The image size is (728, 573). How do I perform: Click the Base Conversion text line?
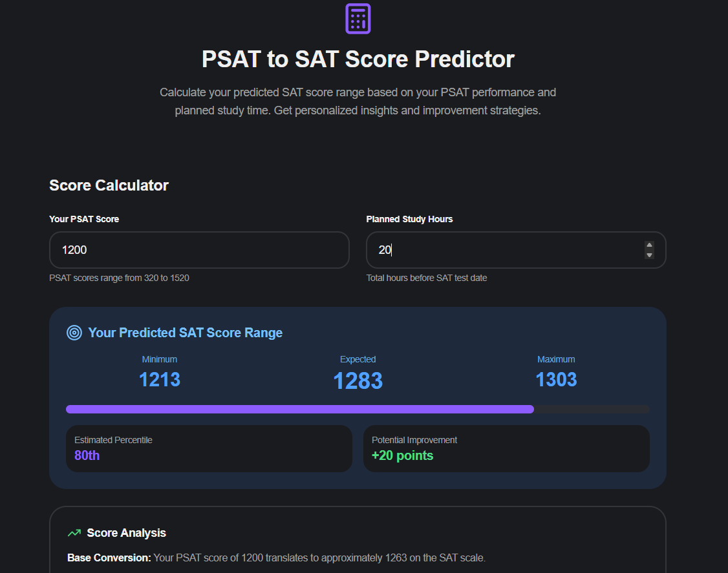(x=276, y=557)
